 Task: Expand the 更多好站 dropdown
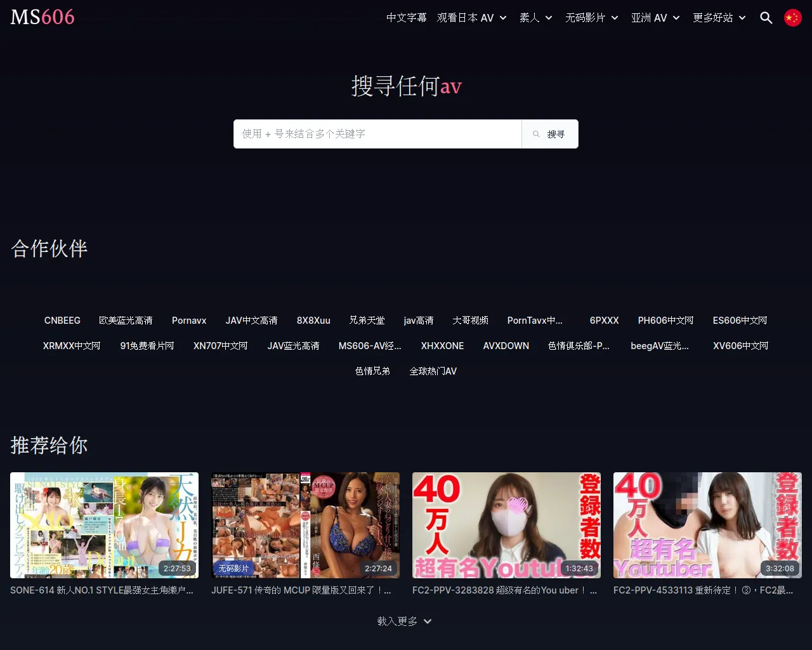pos(719,18)
